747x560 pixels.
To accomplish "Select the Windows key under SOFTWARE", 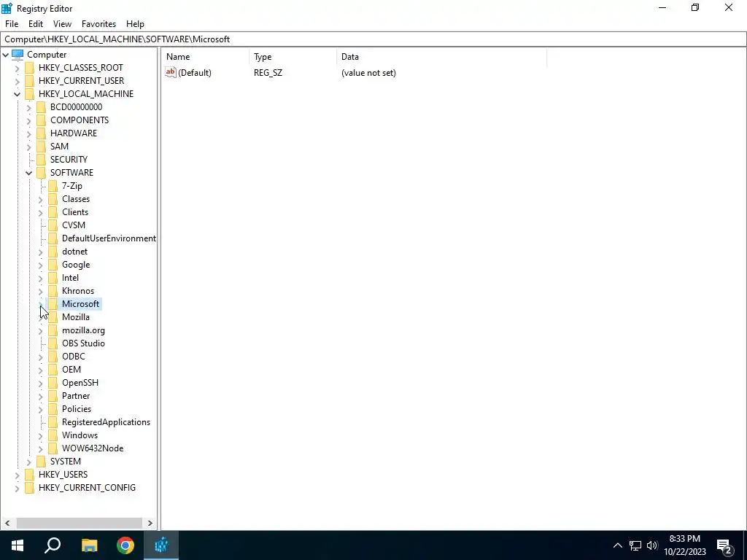I will tap(80, 435).
